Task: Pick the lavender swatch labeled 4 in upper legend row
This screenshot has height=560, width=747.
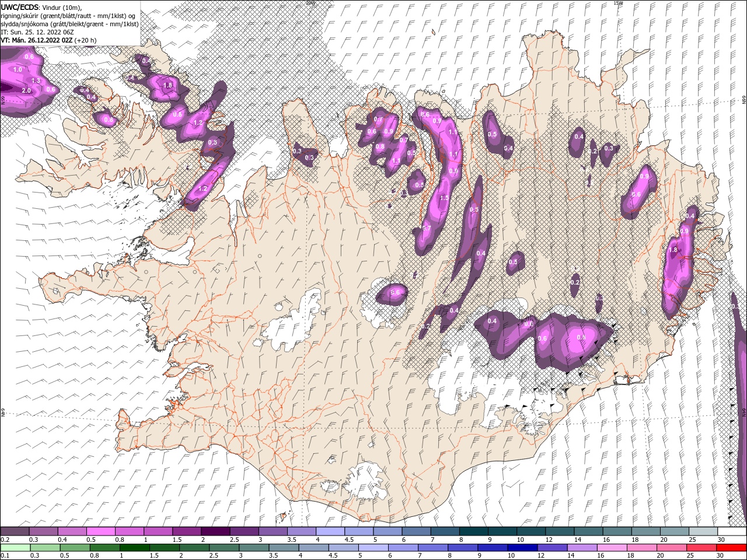Action: tap(329, 531)
